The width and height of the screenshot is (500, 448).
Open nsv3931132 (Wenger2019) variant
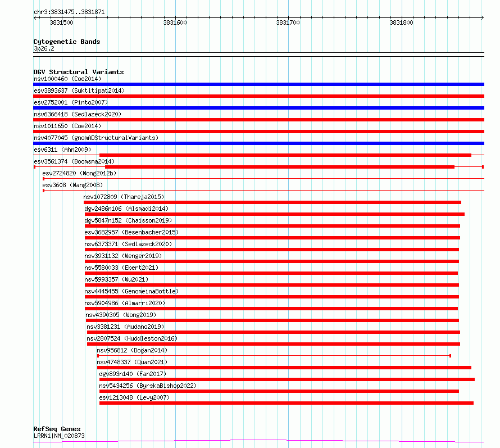tap(123, 256)
